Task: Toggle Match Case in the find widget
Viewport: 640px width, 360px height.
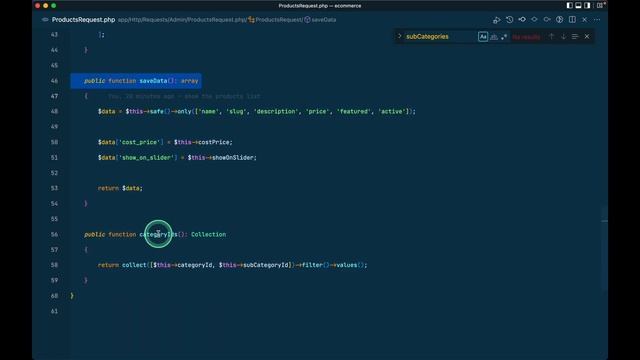Action: click(483, 37)
